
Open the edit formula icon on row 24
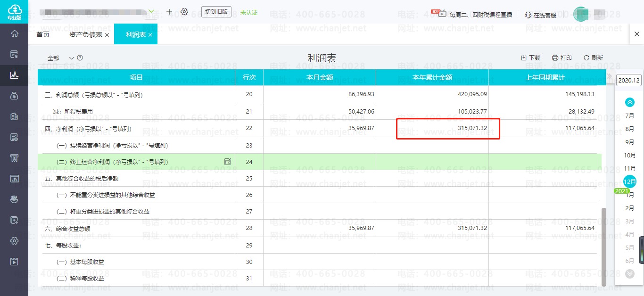228,162
